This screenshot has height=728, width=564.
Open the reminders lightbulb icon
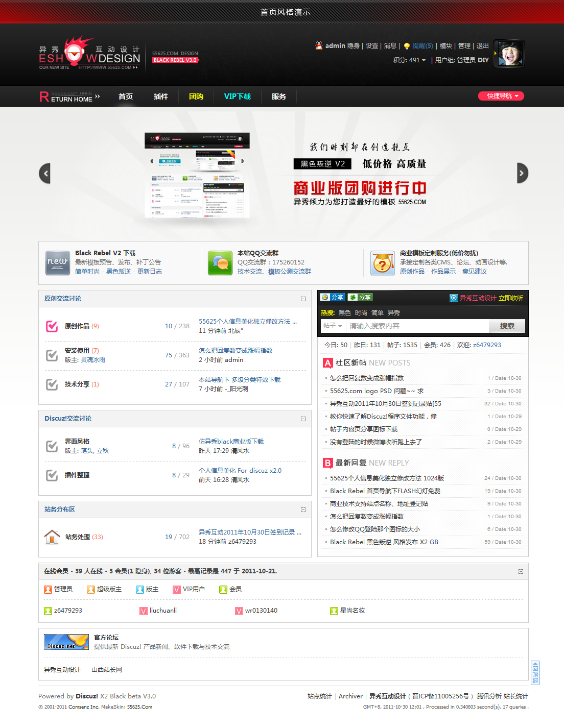tap(407, 46)
